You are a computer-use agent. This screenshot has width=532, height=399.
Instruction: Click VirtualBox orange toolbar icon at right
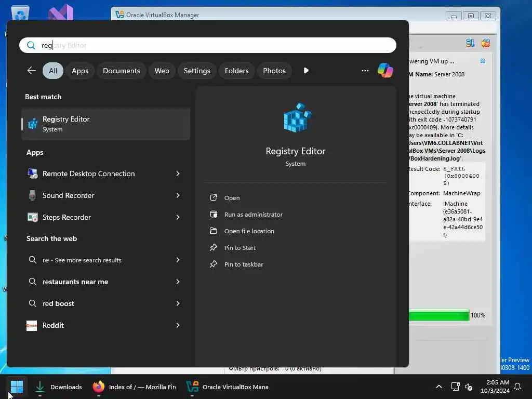[486, 43]
